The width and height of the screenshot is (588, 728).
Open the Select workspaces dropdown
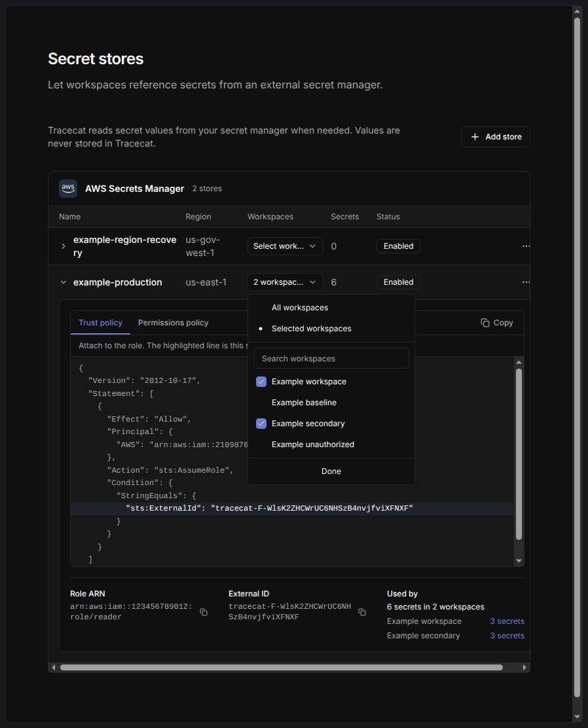(285, 246)
